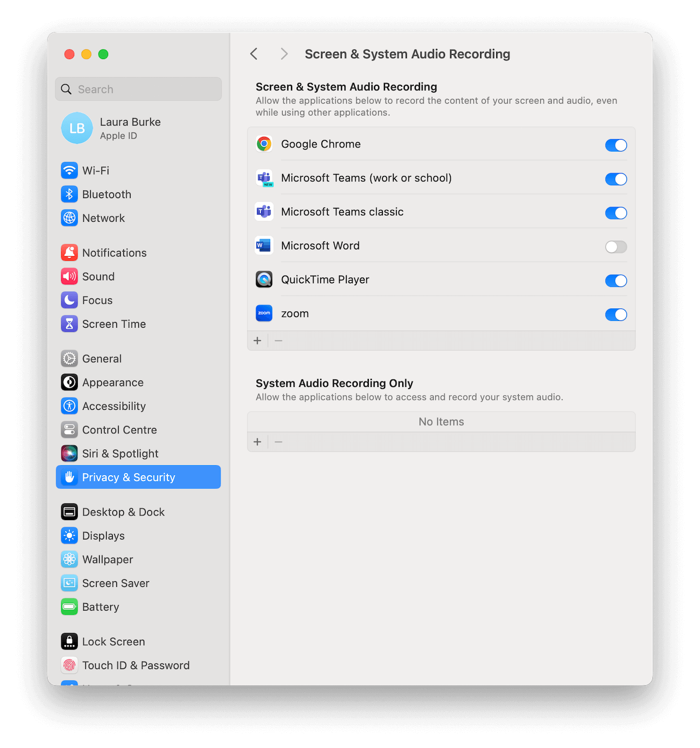Select the zoom app label
This screenshot has height=748, width=700.
click(x=295, y=314)
